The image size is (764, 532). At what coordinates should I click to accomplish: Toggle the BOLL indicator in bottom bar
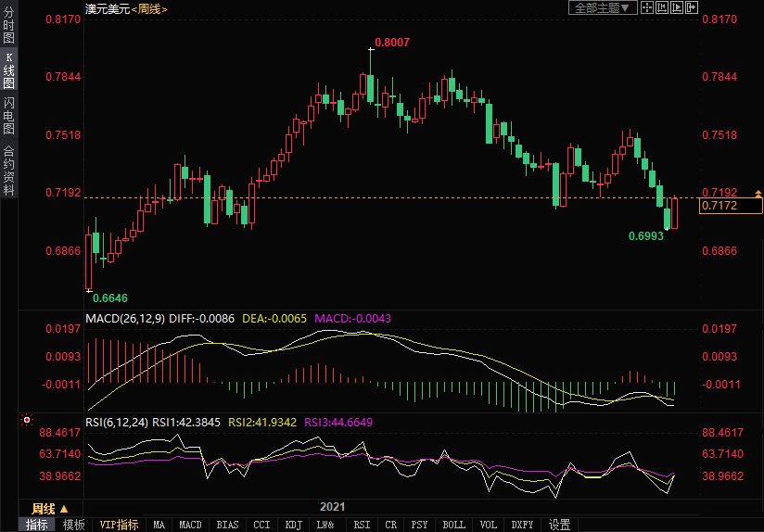point(453,525)
